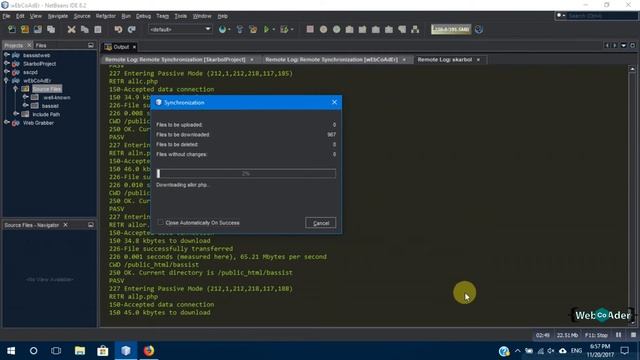The height and width of the screenshot is (360, 640).
Task: Show hidden system tray icons chevron
Action: click(517, 351)
